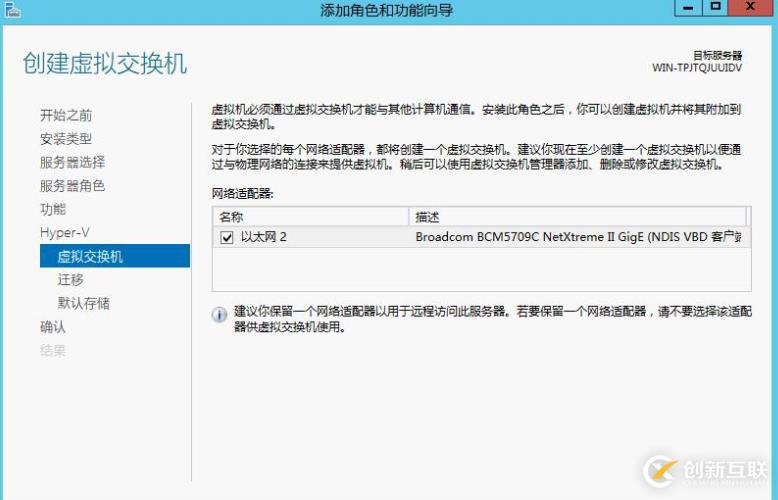Viewport: 778px width, 500px height.
Task: Navigate to the 迁移 sub-page
Action: [x=71, y=280]
